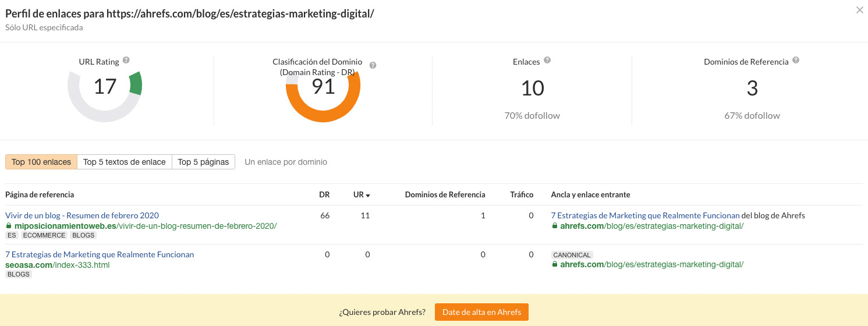Open Vivir de un blog - Resumen de febrero 2020
The image size is (868, 326).
tap(82, 215)
